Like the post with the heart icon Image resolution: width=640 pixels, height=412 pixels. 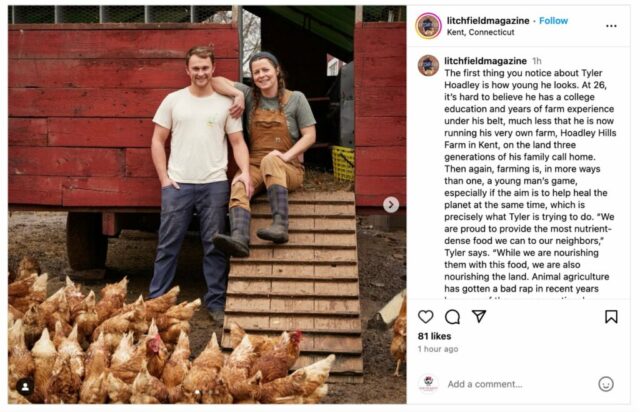(x=426, y=316)
